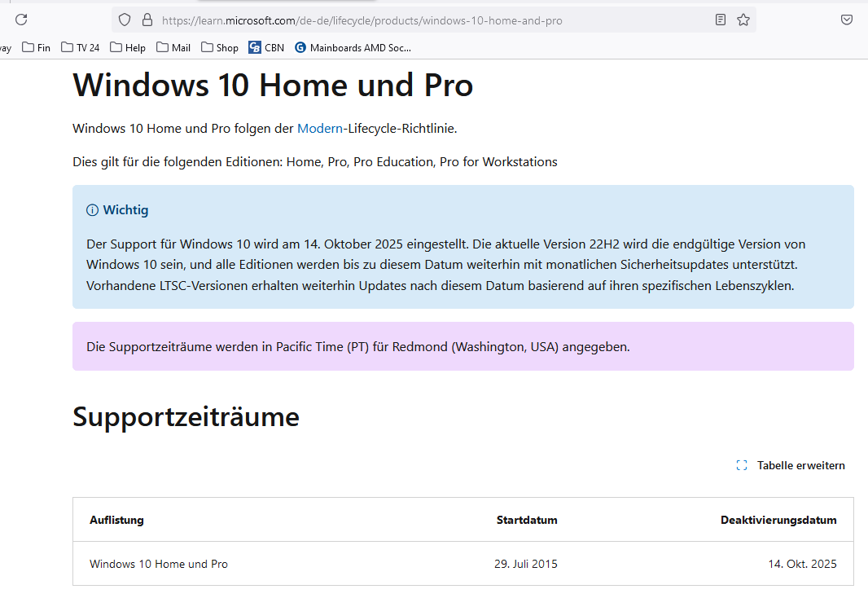Open the CBN bookmark
The height and width of the screenshot is (598, 868).
click(266, 47)
